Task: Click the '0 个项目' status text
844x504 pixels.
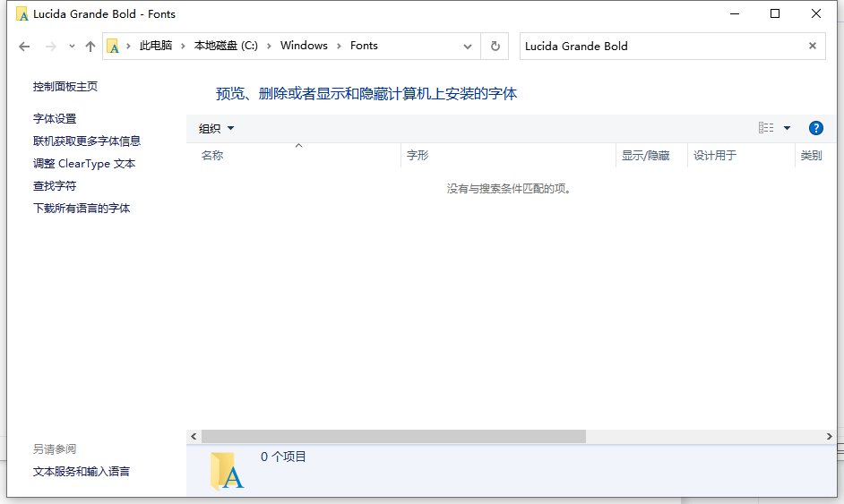Action: 283,457
